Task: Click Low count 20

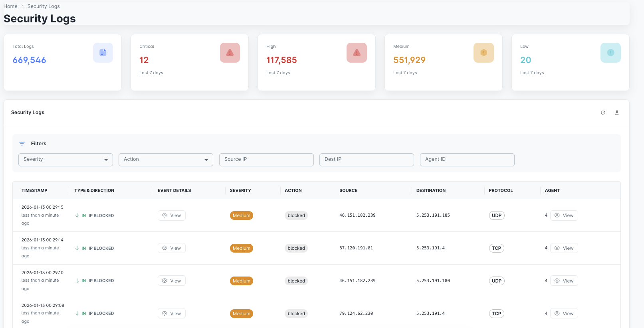Action: [x=525, y=60]
